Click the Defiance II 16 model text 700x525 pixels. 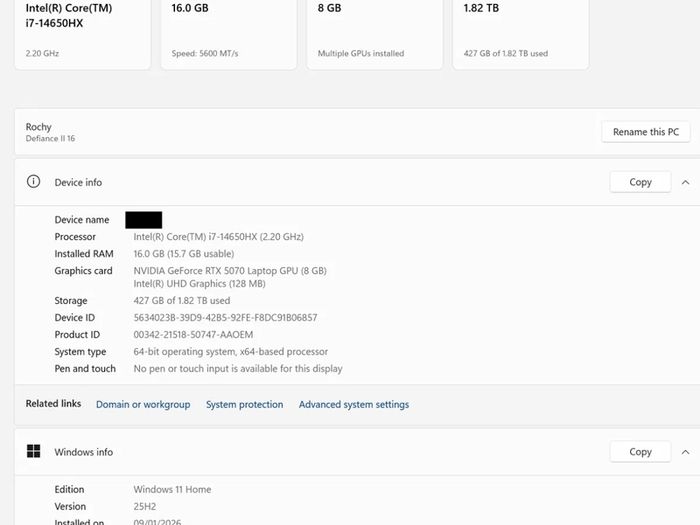click(x=50, y=139)
